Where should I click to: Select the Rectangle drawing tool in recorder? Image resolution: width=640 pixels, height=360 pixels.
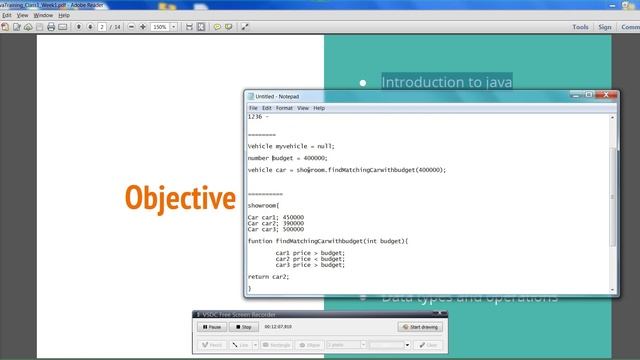coord(276,345)
